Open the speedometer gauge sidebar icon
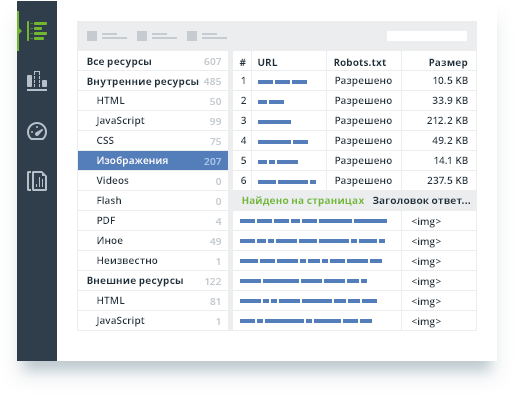514x394 pixels. (x=37, y=131)
